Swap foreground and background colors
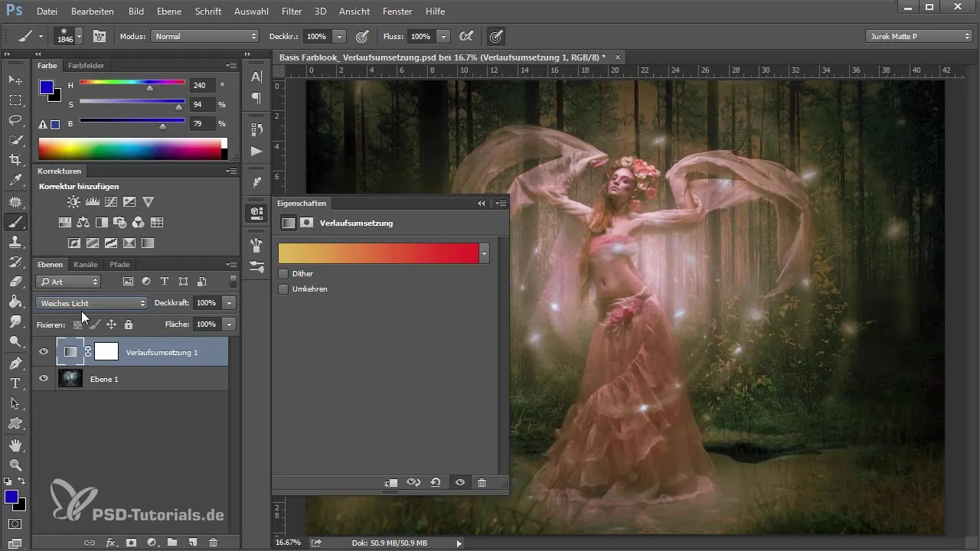The width and height of the screenshot is (980, 551). click(x=22, y=481)
